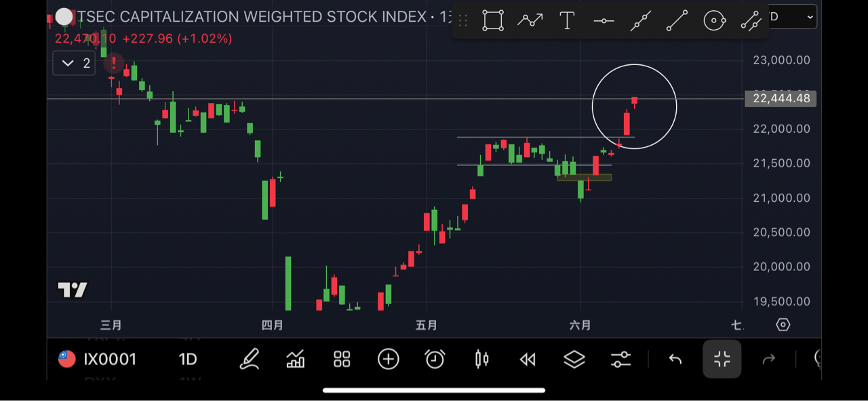The height and width of the screenshot is (401, 868).
Task: Open the object tree layers icon
Action: (x=574, y=359)
